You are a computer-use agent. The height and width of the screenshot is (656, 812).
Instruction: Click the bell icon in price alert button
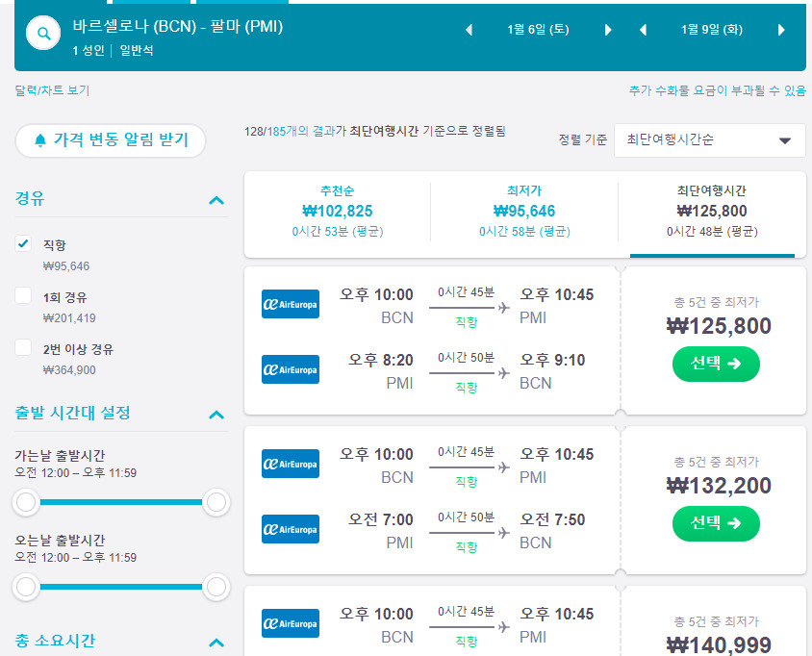point(39,140)
